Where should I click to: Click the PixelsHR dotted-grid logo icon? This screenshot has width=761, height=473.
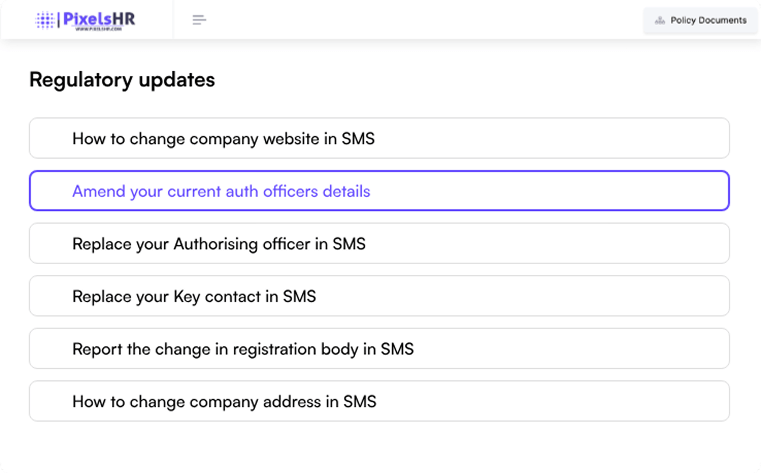tap(46, 19)
